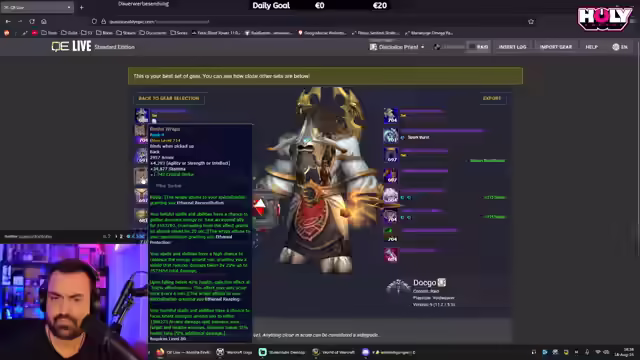Viewport: 640px width, 360px height.
Task: Open a new browser tab with plus
Action: (x=82, y=7)
